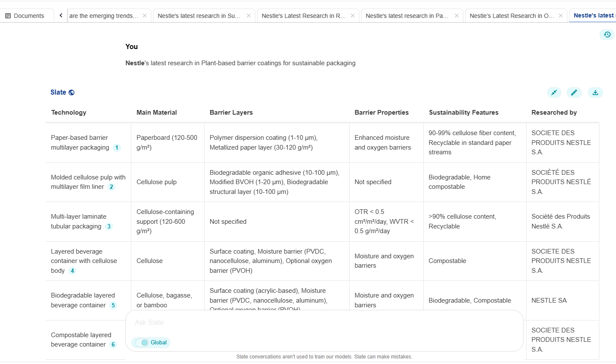Open citation 3 for tubular packaging

click(109, 226)
